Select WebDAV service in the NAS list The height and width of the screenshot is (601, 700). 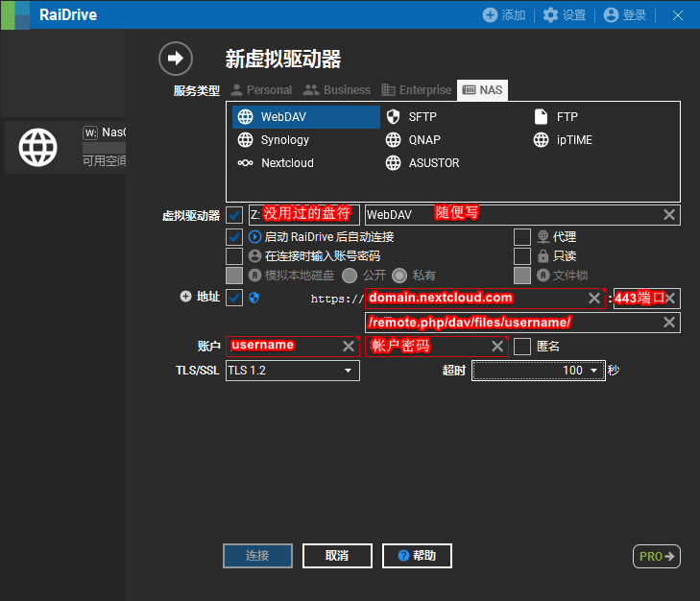(x=305, y=117)
